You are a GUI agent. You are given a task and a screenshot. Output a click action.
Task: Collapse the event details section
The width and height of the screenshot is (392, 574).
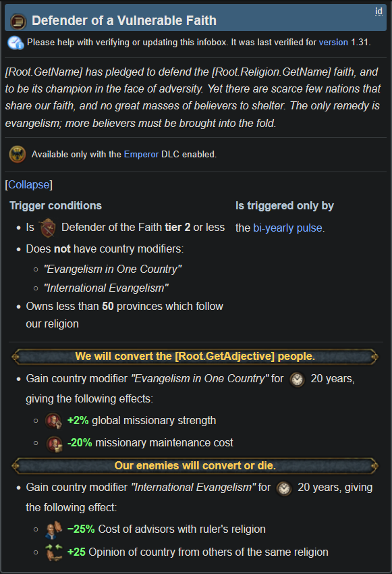(29, 184)
